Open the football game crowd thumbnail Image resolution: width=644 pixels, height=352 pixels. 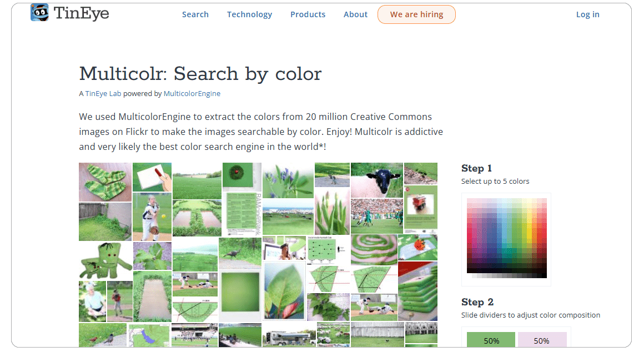click(x=376, y=216)
